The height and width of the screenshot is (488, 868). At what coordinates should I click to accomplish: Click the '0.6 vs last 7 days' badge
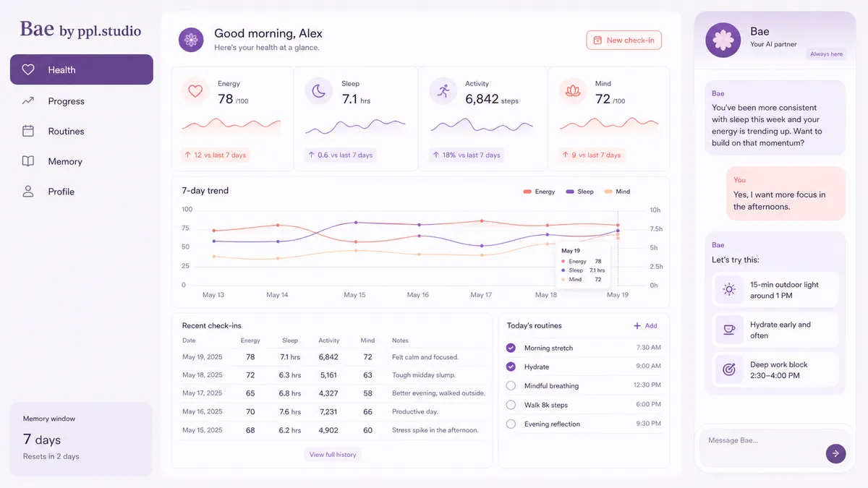(x=340, y=155)
